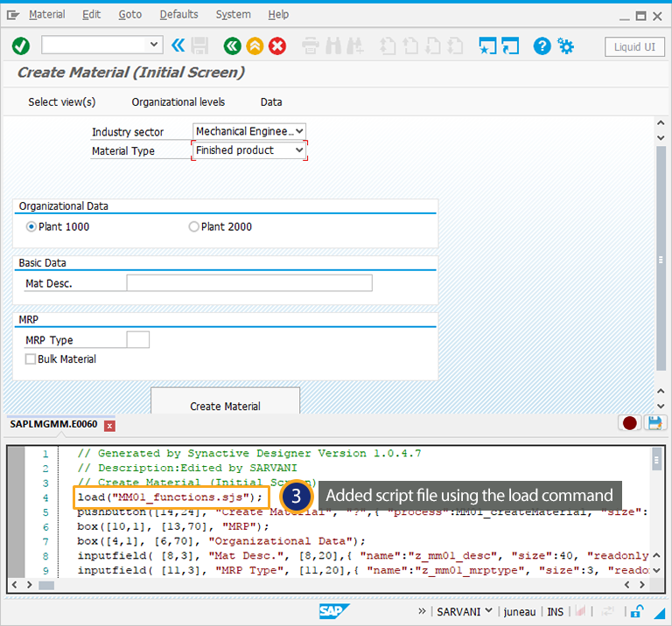
Task: Click the red Cancel X icon
Action: coord(277,45)
